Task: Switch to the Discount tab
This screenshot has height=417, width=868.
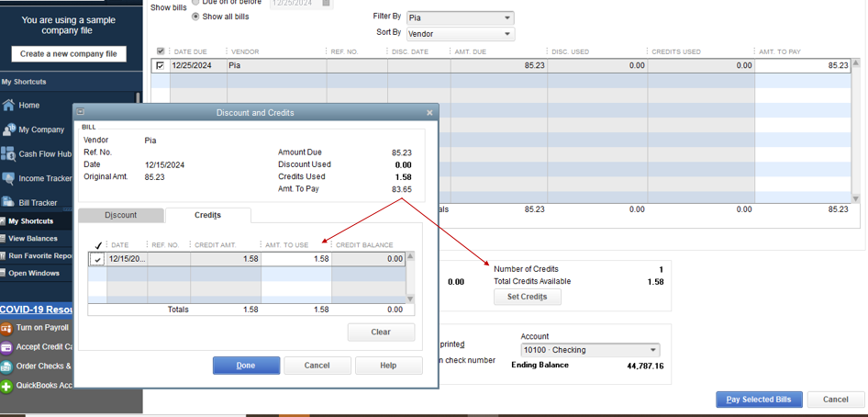Action: (x=121, y=216)
